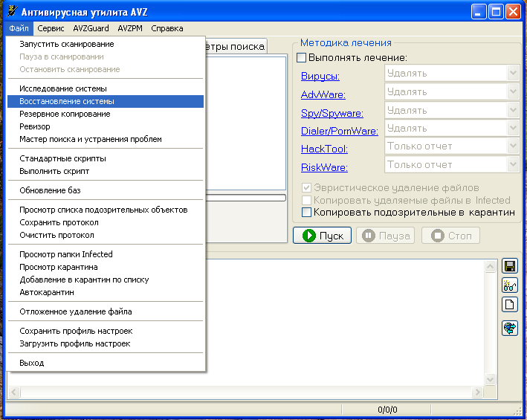527x420 pixels.
Task: Open the Сервис menu
Action: point(51,28)
